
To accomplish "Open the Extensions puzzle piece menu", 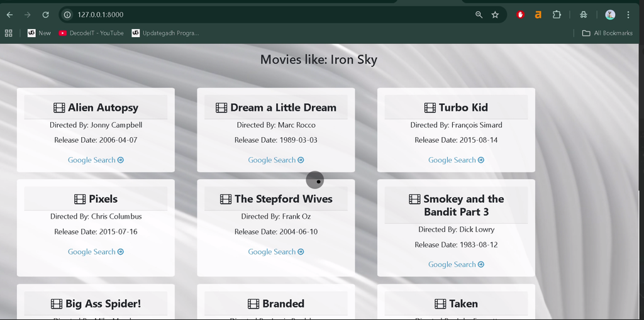I will 557,15.
